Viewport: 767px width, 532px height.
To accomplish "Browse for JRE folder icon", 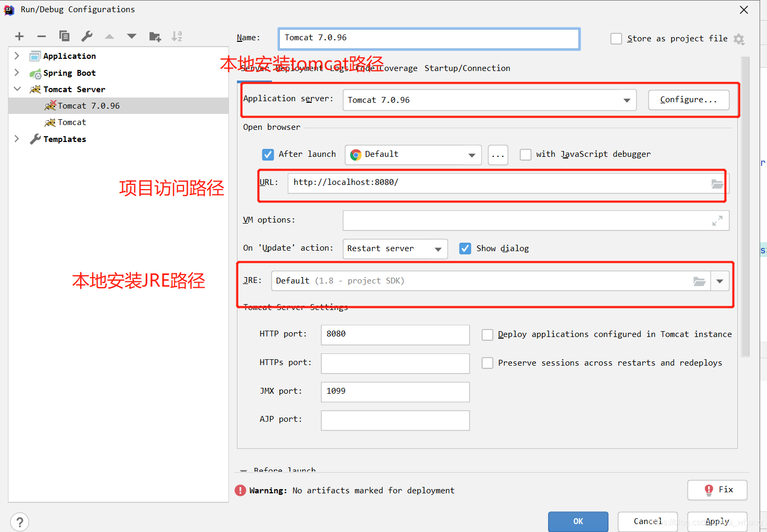I will 700,281.
